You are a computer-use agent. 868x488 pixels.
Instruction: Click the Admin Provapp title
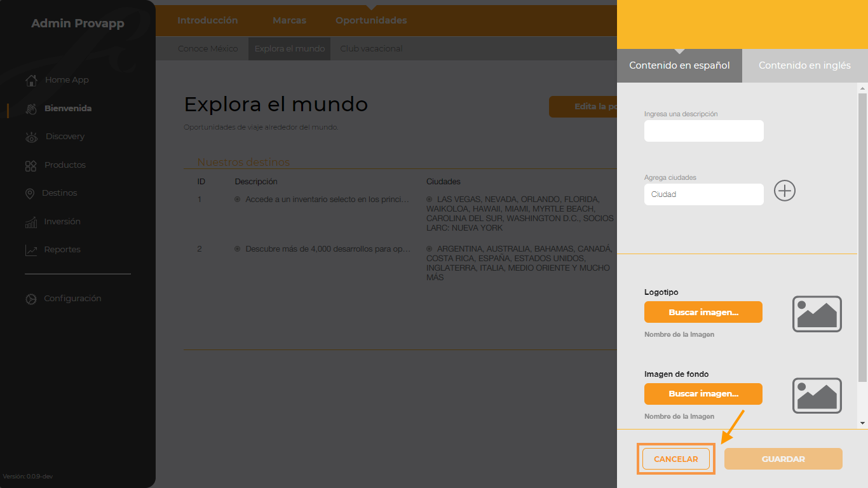[x=78, y=24]
